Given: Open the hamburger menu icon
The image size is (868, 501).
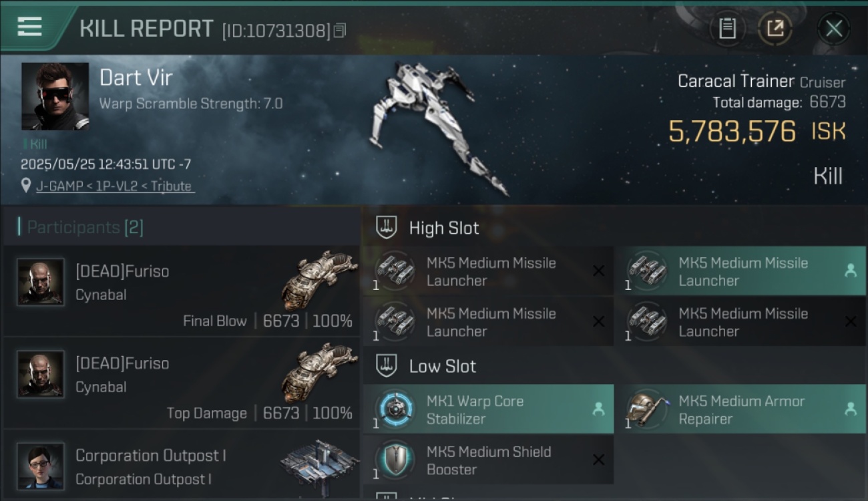Looking at the screenshot, I should point(29,27).
